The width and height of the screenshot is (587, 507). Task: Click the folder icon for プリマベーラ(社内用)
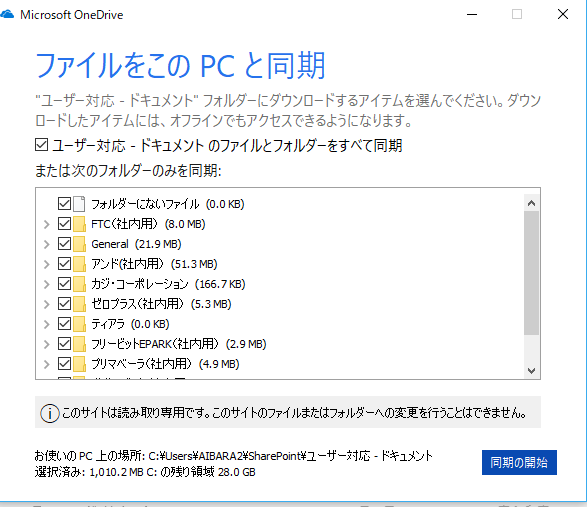pos(79,364)
